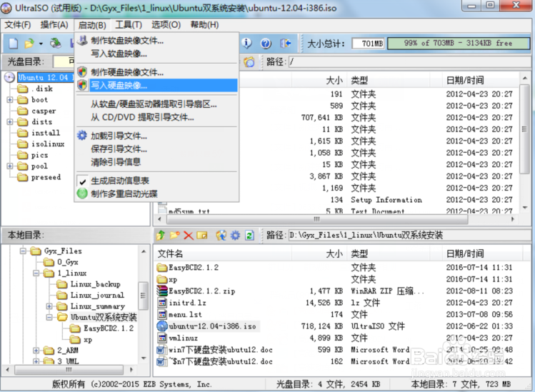The image size is (535, 392).
Task: Click green disc icon for 制作多重启动光碟
Action: (x=82, y=194)
